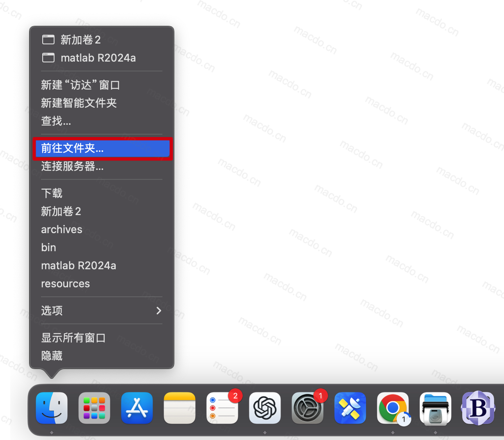This screenshot has width=504, height=440.
Task: Open Launchpad from the Dock
Action: tap(94, 408)
